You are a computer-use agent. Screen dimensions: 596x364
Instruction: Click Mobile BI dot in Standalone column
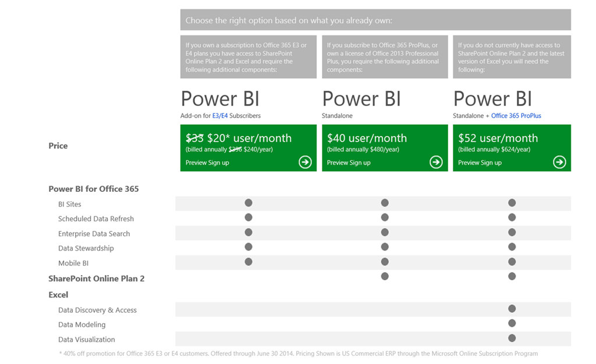(x=385, y=262)
